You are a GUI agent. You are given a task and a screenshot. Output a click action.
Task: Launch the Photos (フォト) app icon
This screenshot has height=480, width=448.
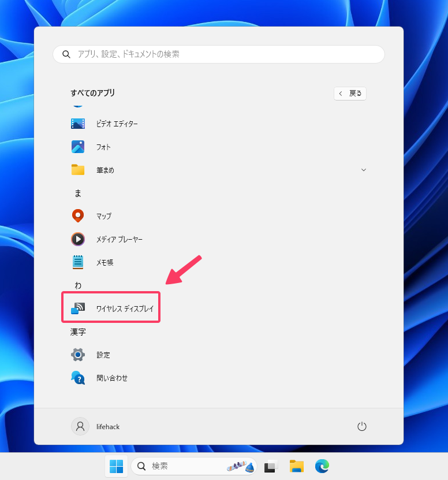[78, 147]
